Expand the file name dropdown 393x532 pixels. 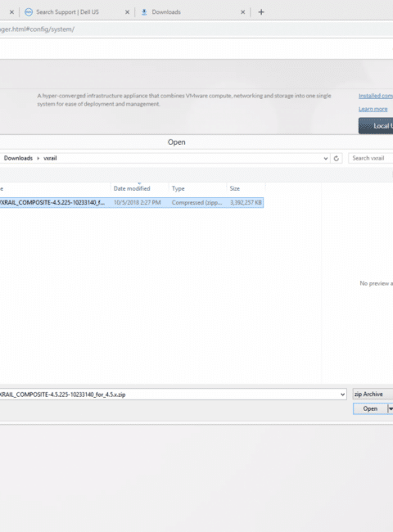click(x=342, y=394)
